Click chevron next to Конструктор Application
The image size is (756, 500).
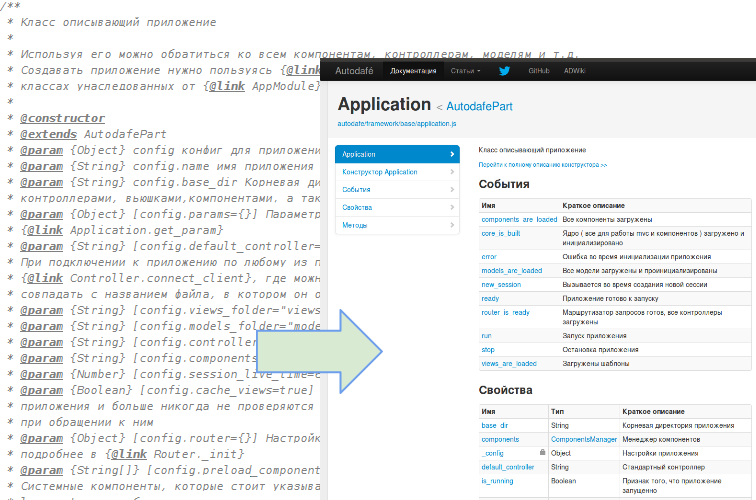pyautogui.click(x=452, y=172)
